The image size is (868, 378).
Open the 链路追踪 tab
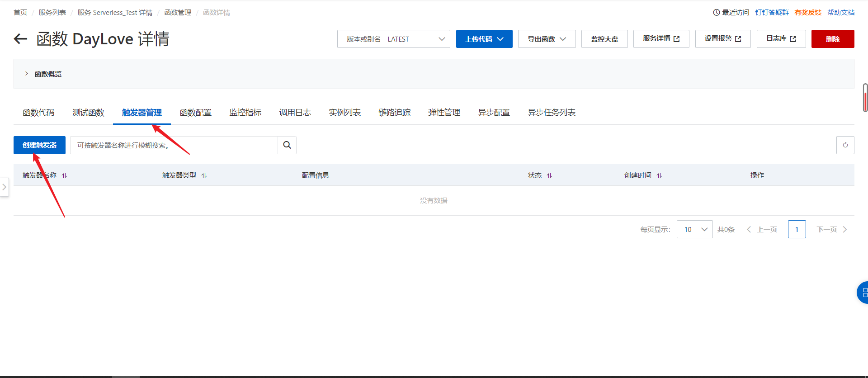pos(394,113)
